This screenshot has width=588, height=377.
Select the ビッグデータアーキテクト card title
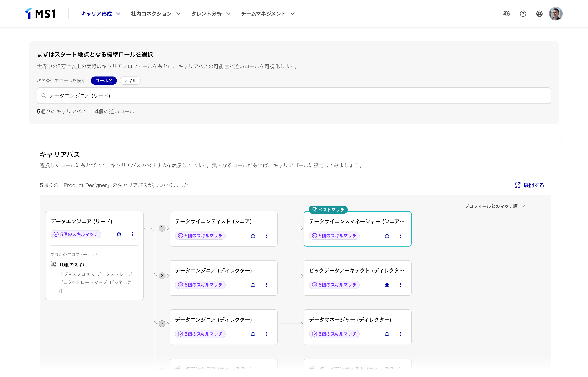pos(357,270)
